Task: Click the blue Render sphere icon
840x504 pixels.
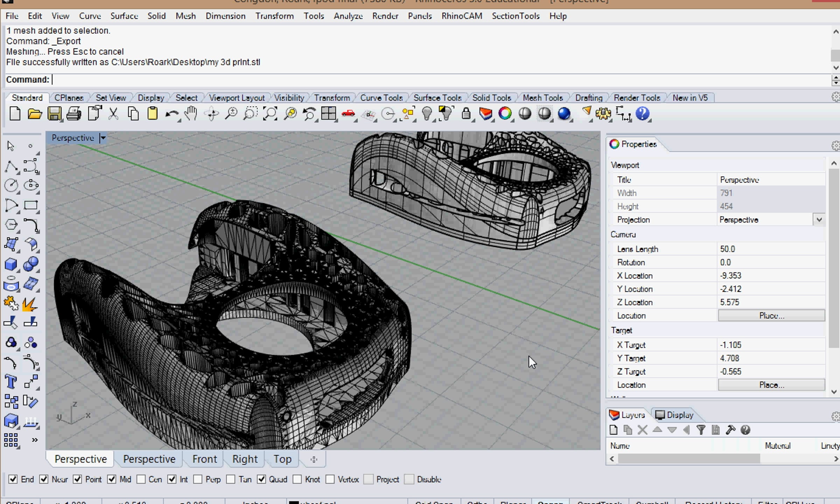Action: [564, 114]
